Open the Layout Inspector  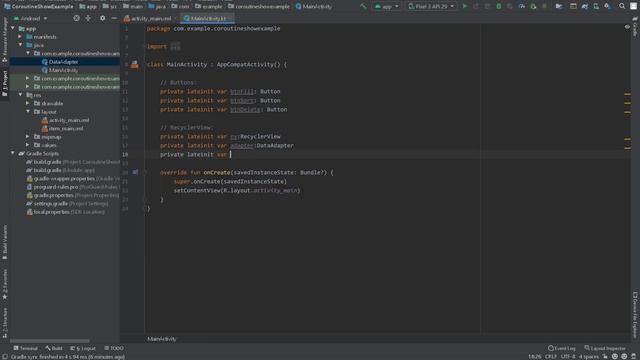(x=605, y=348)
